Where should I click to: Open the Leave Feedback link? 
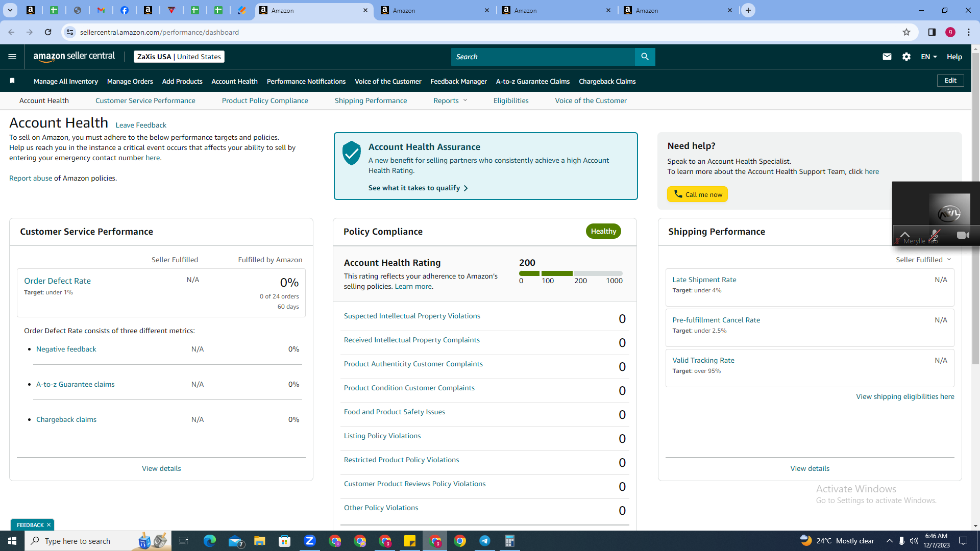[141, 125]
